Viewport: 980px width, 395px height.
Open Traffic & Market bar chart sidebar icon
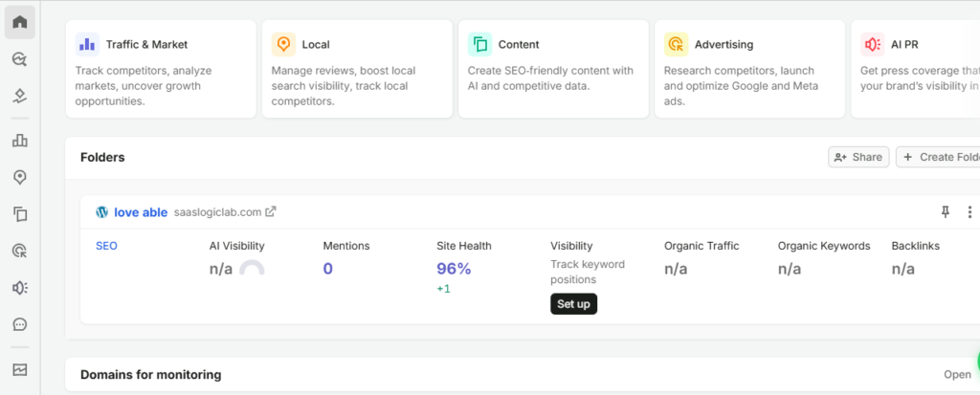tap(20, 141)
